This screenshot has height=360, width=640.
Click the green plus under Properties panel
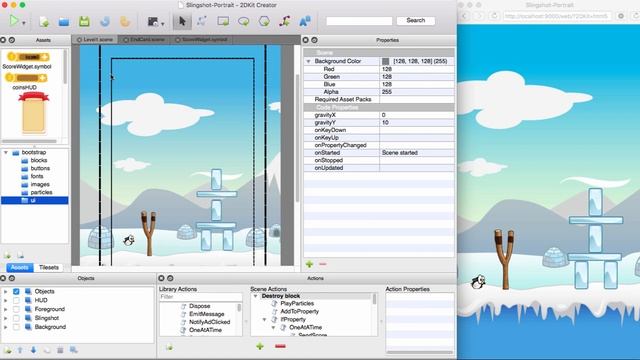(x=309, y=264)
